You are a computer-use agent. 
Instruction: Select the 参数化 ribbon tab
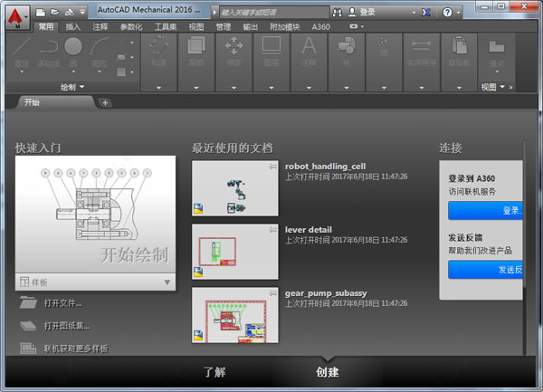point(131,26)
